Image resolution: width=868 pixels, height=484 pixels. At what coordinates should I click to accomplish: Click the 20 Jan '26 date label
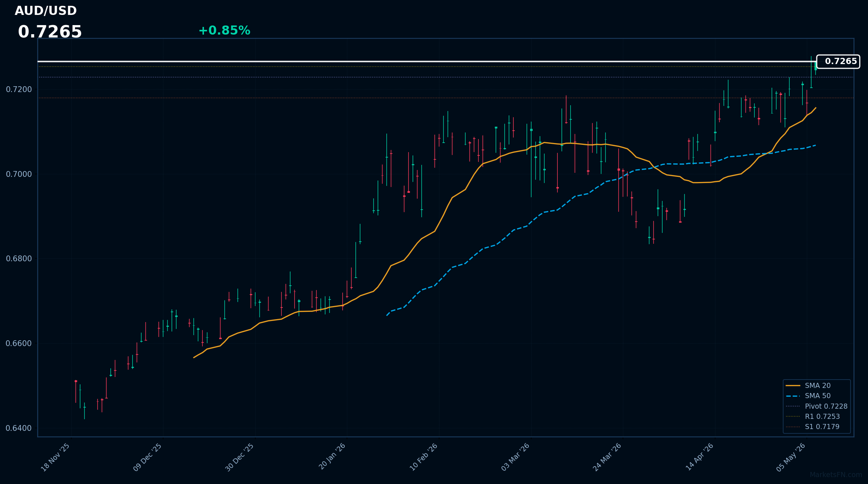pos(332,457)
